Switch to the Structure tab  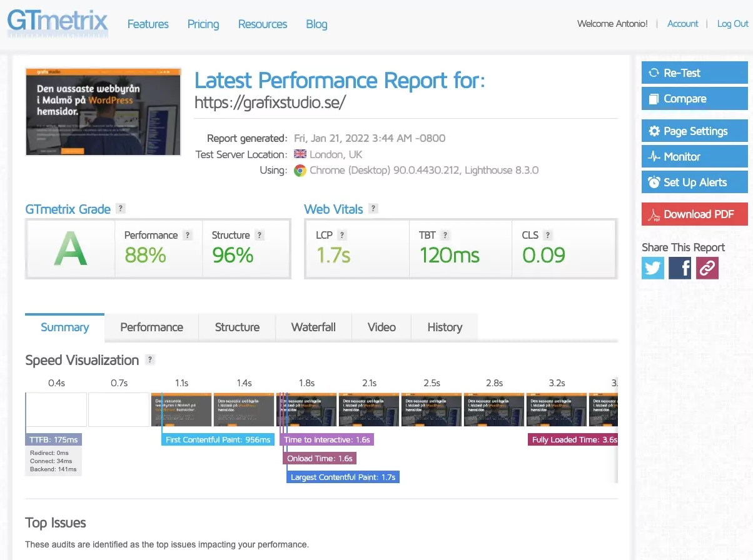(237, 327)
